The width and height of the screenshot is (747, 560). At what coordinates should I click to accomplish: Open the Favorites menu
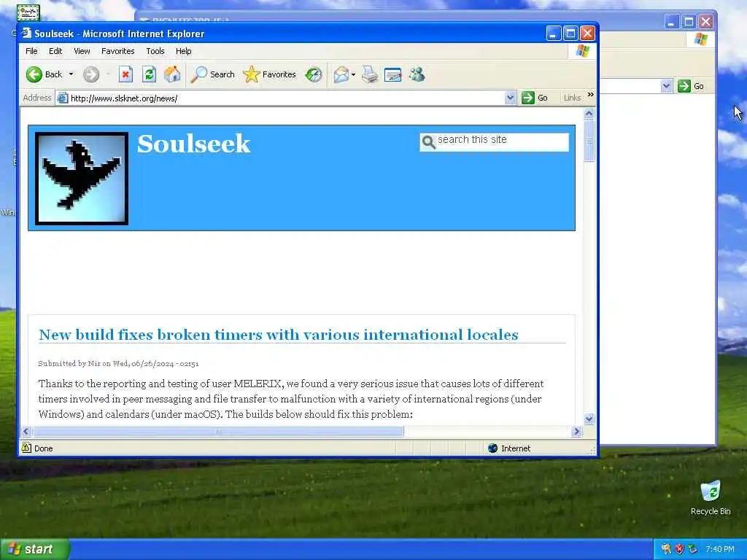coord(117,51)
